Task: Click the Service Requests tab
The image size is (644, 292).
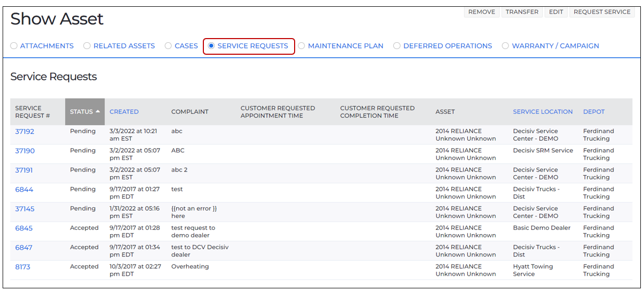Action: pyautogui.click(x=248, y=46)
